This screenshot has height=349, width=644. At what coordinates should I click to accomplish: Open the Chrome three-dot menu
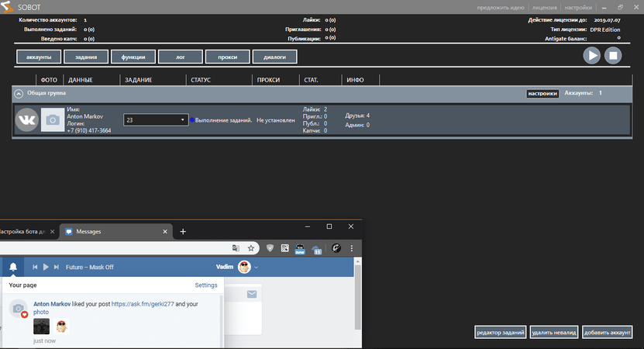355,248
